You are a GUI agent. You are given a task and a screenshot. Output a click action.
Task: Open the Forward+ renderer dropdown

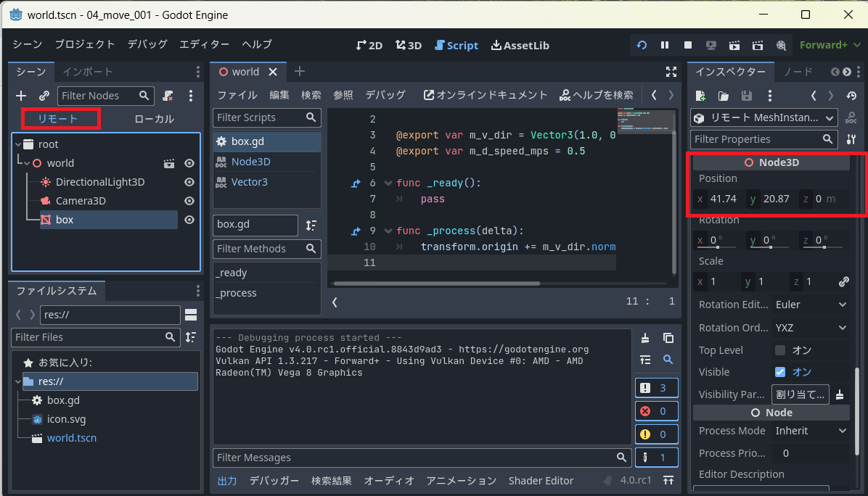coord(830,46)
